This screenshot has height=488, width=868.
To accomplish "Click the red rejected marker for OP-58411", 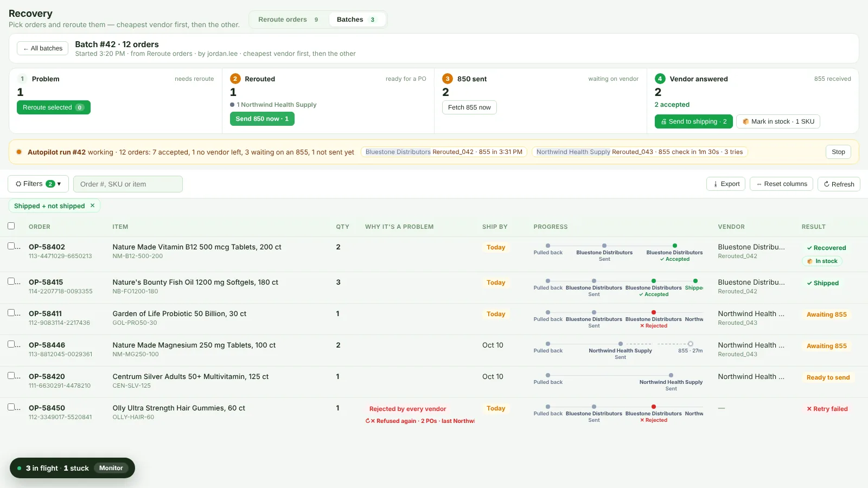I will pyautogui.click(x=654, y=312).
